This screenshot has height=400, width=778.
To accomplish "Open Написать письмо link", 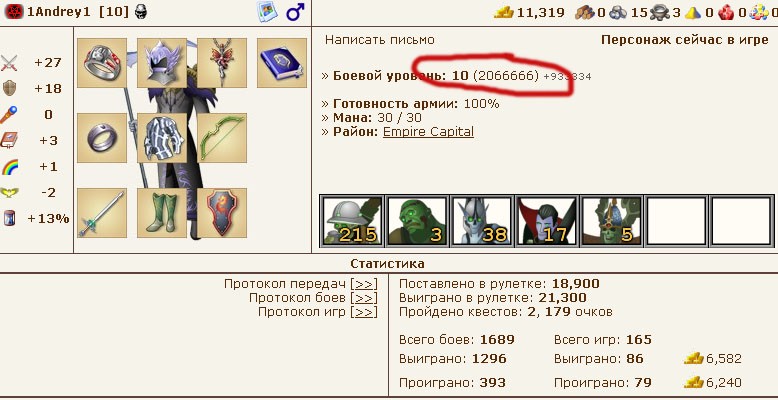I will [x=380, y=40].
